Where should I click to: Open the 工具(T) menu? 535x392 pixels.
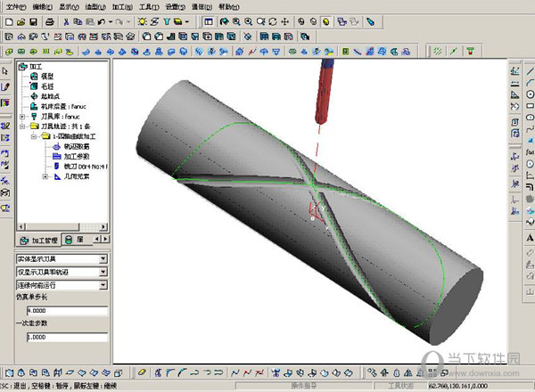tap(149, 6)
